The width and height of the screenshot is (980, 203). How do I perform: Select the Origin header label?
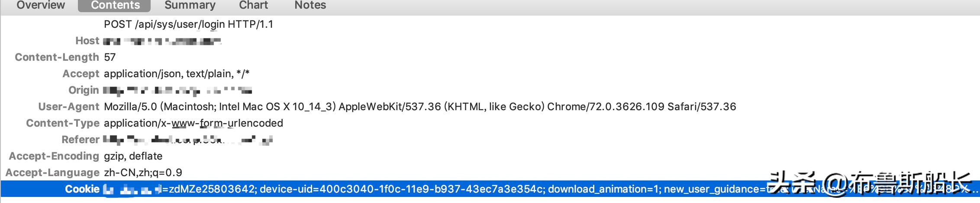[84, 90]
